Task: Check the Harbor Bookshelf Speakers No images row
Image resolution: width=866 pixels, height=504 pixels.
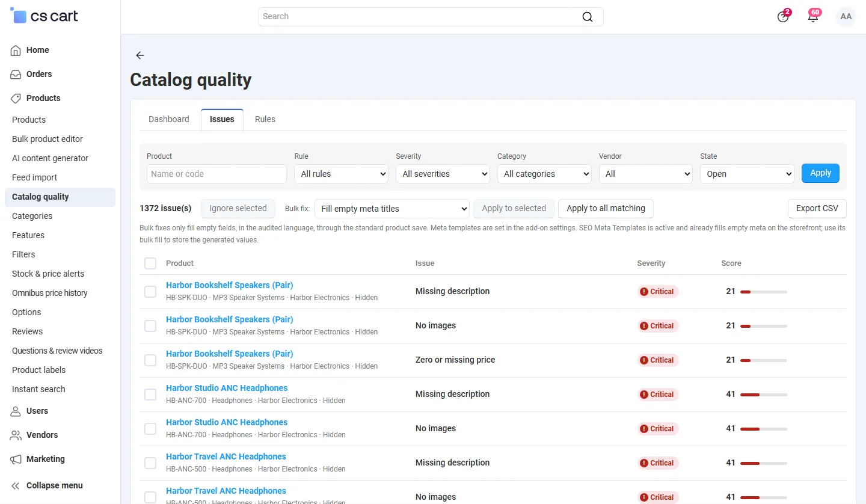Action: [x=150, y=326]
